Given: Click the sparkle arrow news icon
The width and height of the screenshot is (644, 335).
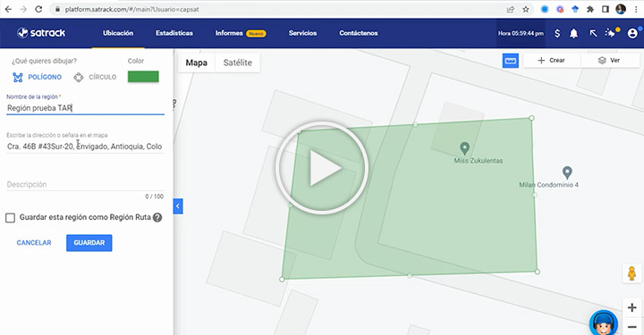Looking at the screenshot, I should click(x=611, y=33).
